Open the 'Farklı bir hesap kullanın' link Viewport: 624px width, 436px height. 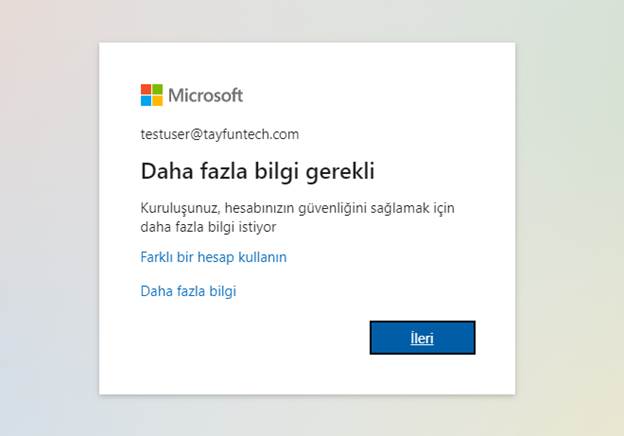point(214,257)
